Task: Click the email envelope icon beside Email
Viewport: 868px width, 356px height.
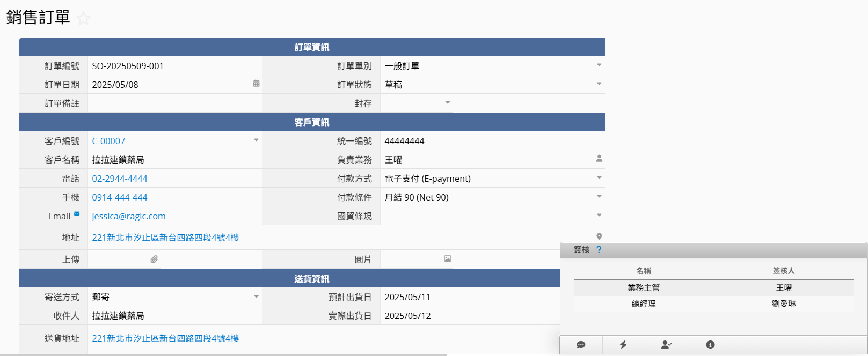Action: [x=77, y=213]
